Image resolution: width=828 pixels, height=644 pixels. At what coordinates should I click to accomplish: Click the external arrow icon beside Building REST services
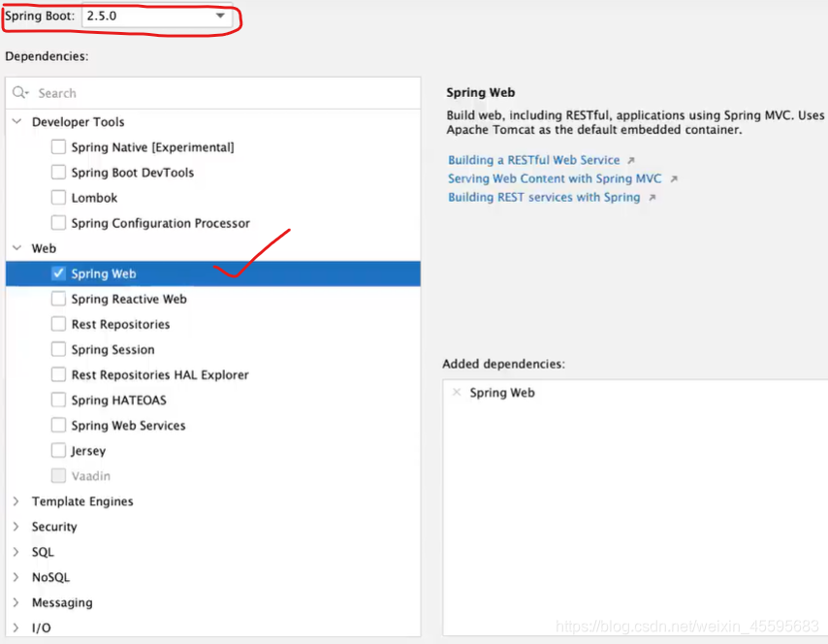(x=653, y=198)
